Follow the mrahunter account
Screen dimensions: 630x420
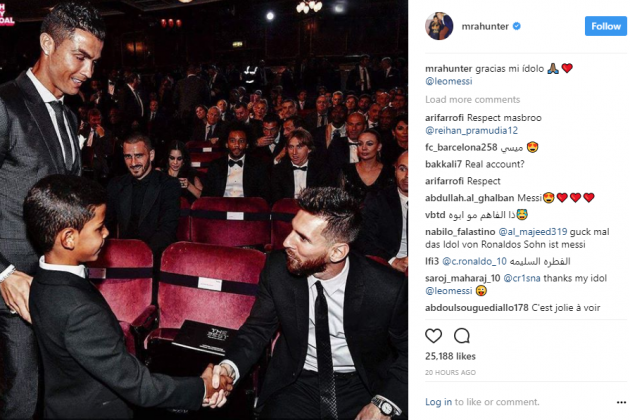605,26
